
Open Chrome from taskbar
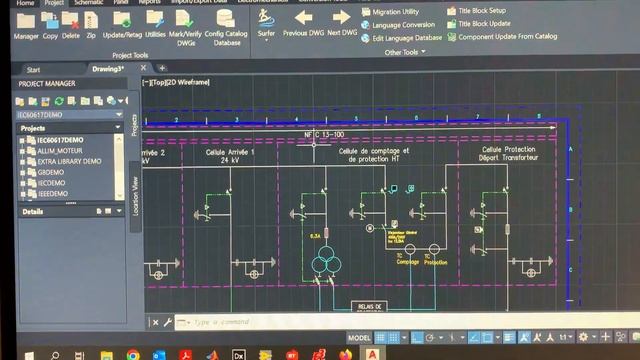pos(133,356)
